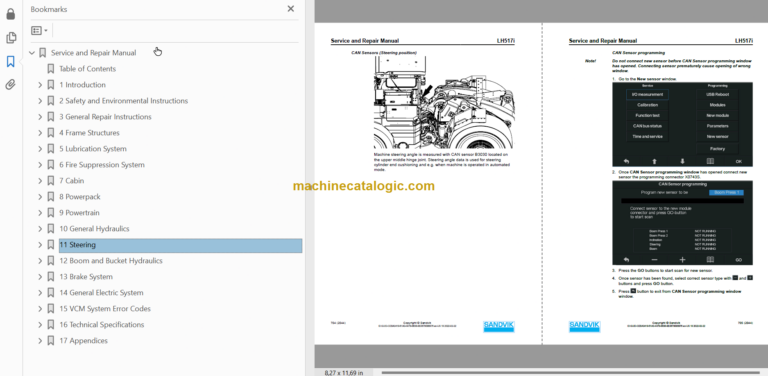Click the Sandvik logo on left page
The image size is (768, 376).
(499, 326)
